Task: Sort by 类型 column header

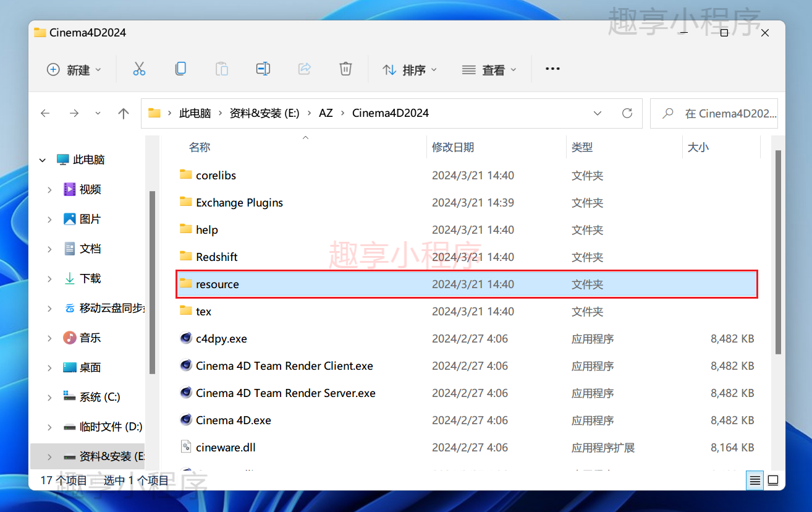Action: [582, 147]
